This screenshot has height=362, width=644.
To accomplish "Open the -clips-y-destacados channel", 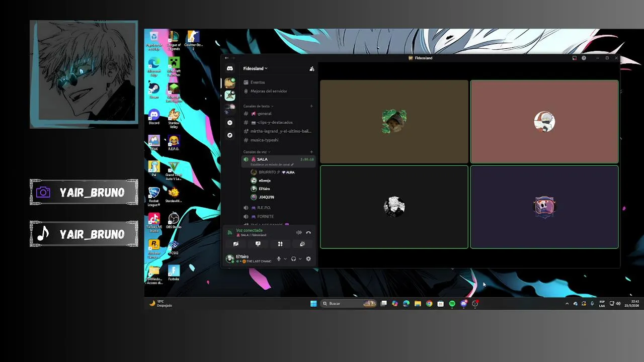I will click(278, 122).
